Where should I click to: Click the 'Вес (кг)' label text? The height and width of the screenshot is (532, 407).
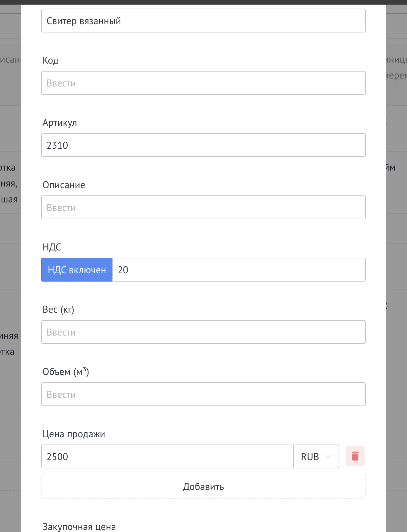(58, 309)
